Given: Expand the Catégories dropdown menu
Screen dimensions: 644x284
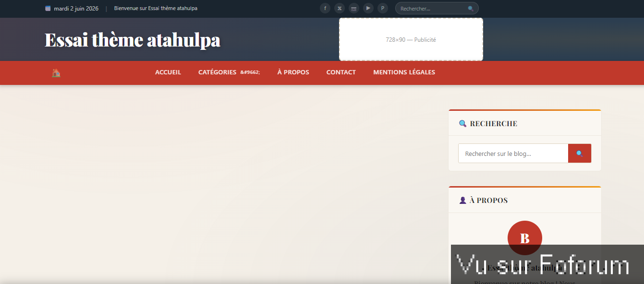Looking at the screenshot, I should [229, 72].
